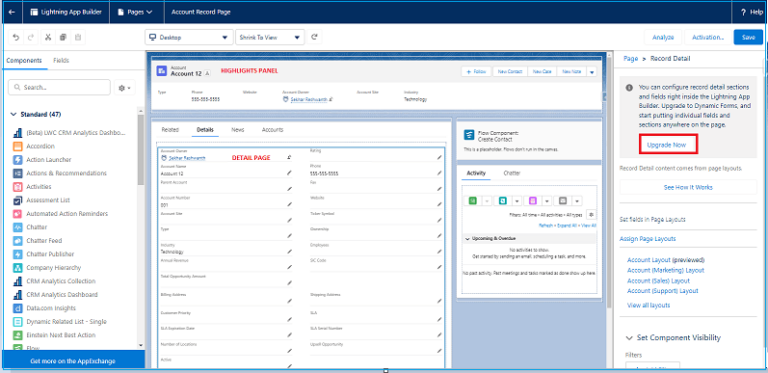This screenshot has height=373, width=768.
Task: Click the Activation button
Action: pyautogui.click(x=708, y=37)
